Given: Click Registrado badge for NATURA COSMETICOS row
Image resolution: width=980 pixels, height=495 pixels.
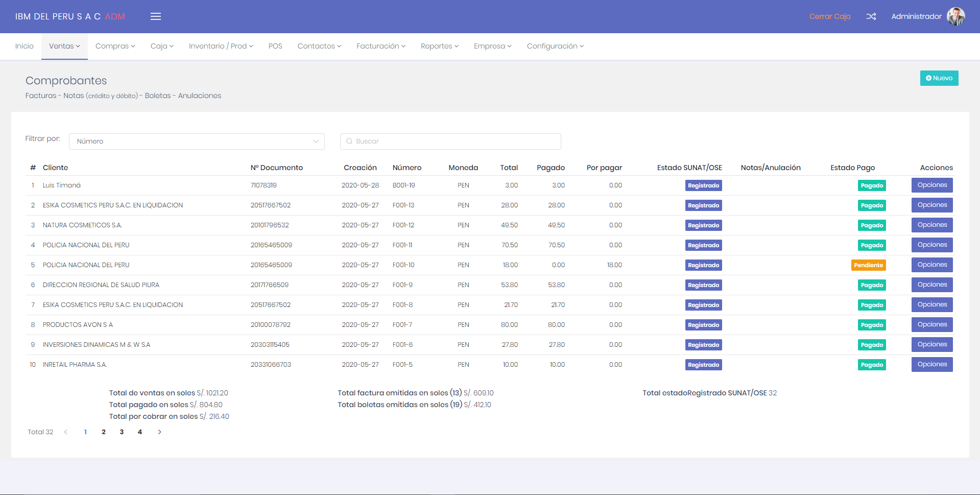Looking at the screenshot, I should pos(703,225).
